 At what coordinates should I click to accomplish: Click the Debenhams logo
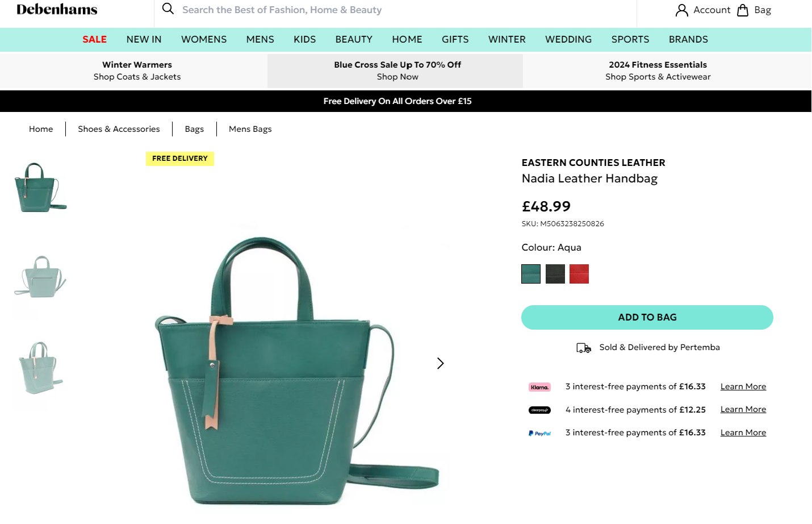pos(57,10)
